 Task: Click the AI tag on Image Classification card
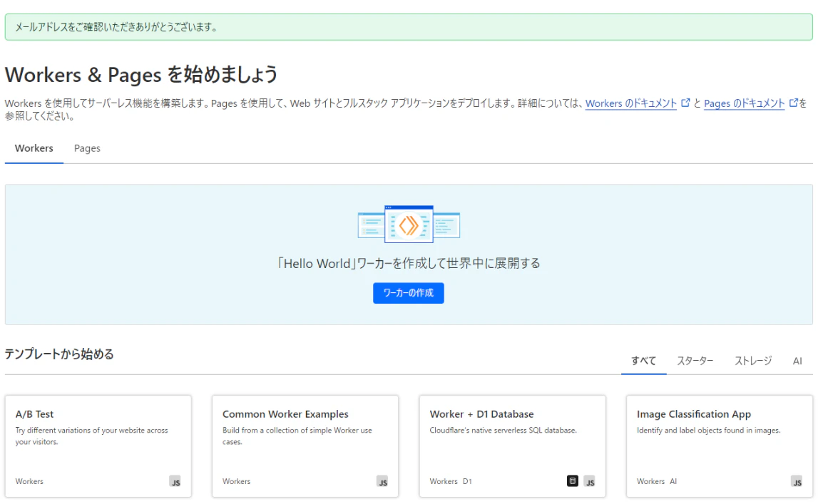pos(673,482)
